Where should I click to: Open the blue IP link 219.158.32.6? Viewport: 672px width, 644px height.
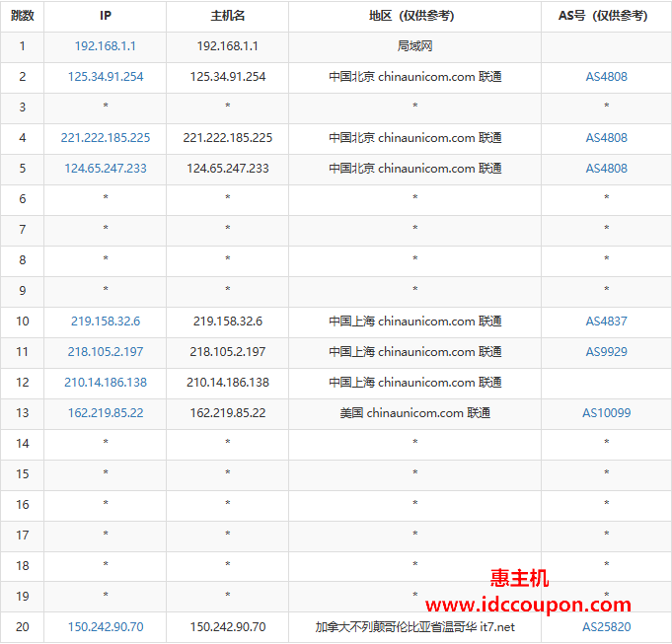click(105, 322)
